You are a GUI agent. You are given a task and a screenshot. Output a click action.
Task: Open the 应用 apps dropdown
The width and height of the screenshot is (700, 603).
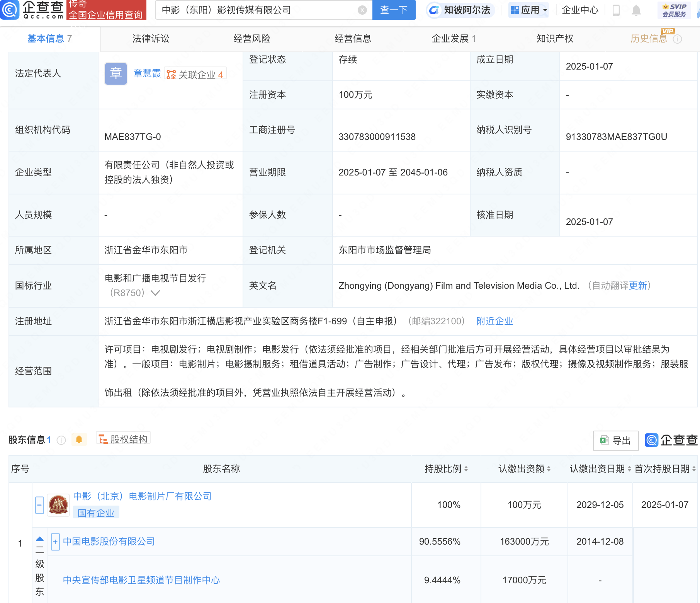[x=528, y=10]
